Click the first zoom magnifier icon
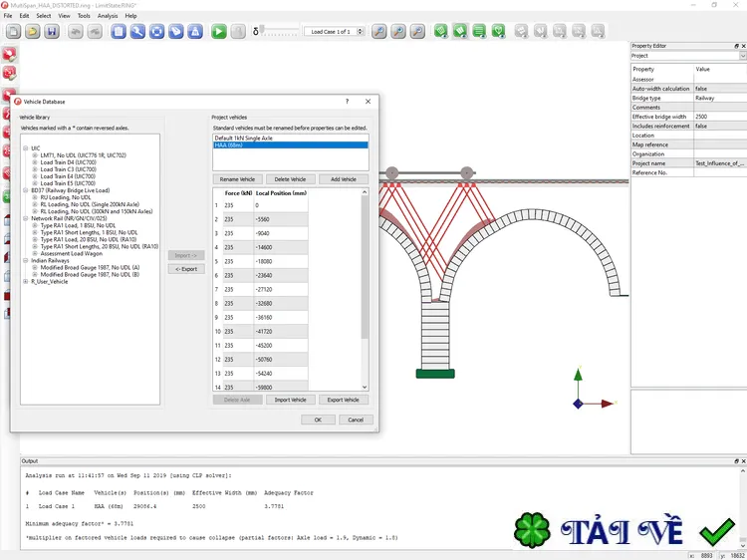This screenshot has width=747, height=560. click(x=379, y=32)
